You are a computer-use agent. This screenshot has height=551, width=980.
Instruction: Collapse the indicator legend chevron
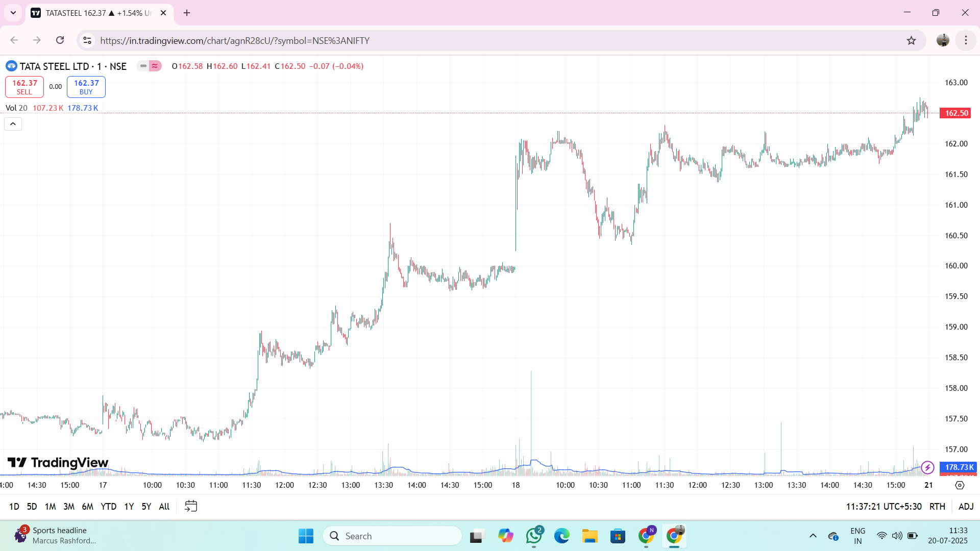(x=13, y=124)
